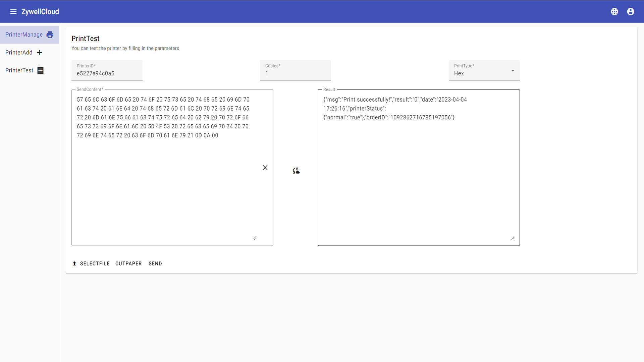This screenshot has height=362, width=644.
Task: Click the globe language icon
Action: (614, 12)
